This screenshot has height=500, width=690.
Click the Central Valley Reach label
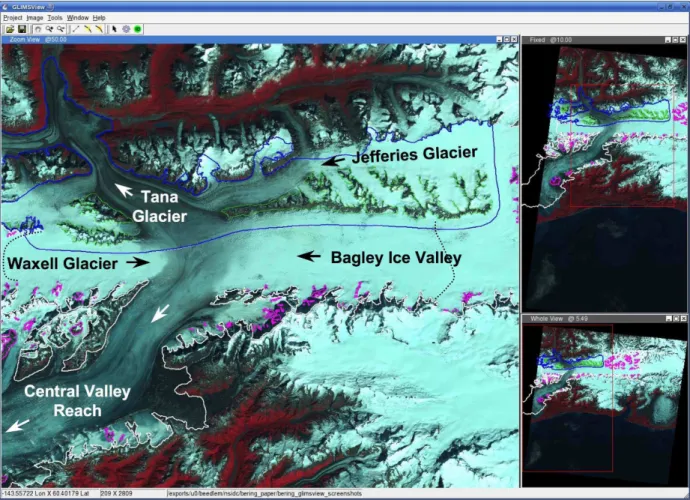(x=77, y=401)
